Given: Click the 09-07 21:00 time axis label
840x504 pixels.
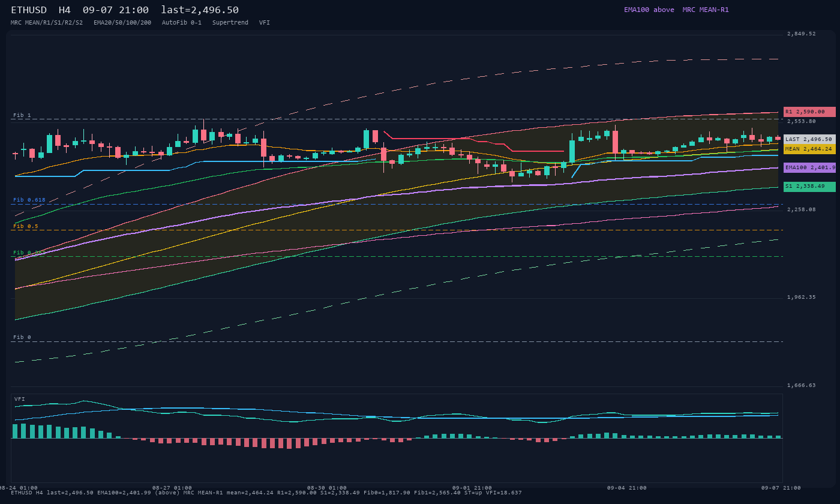Looking at the screenshot, I should click(x=781, y=488).
